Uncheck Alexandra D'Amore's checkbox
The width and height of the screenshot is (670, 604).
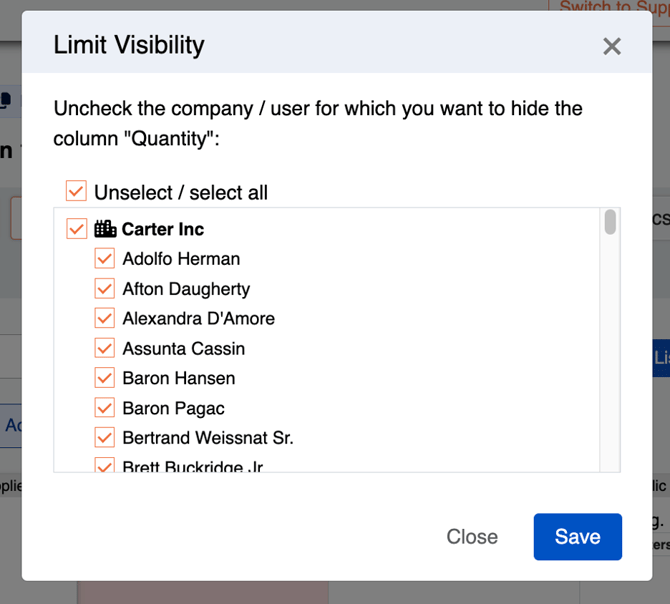105,318
